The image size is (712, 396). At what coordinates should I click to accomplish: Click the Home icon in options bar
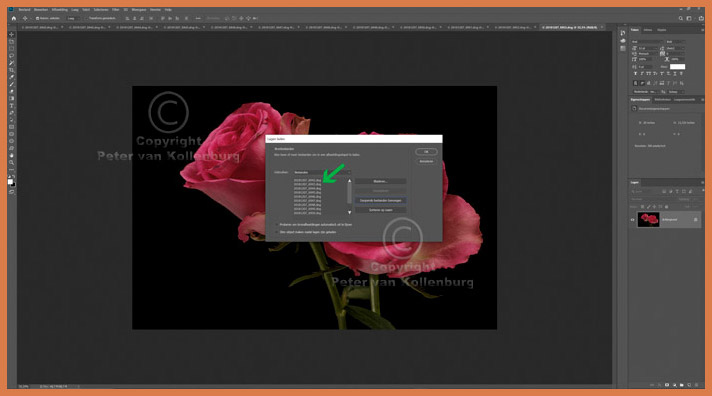point(14,19)
